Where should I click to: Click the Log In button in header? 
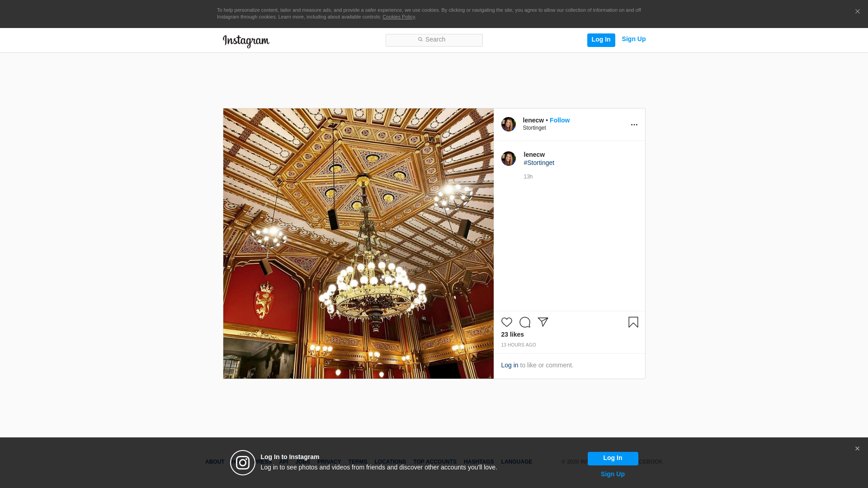pos(601,40)
